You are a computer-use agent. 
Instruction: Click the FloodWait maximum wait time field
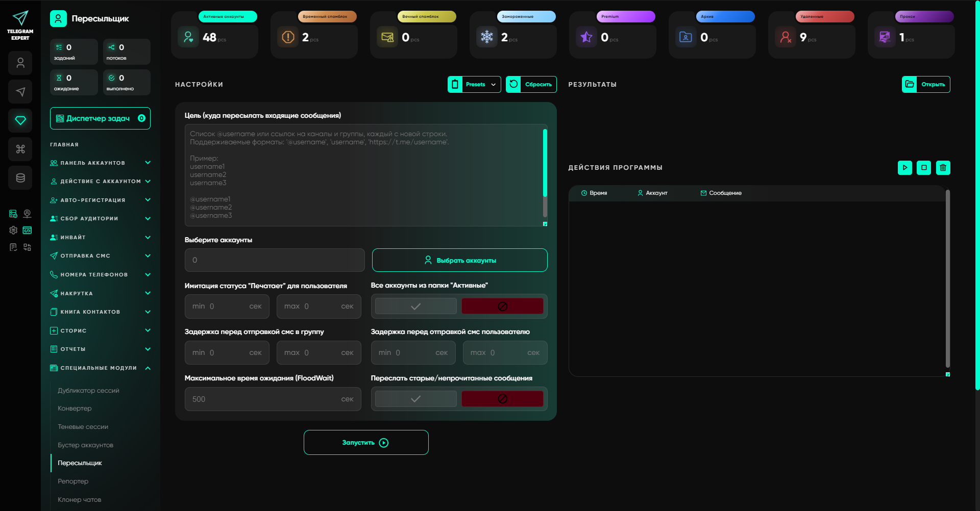tap(265, 399)
